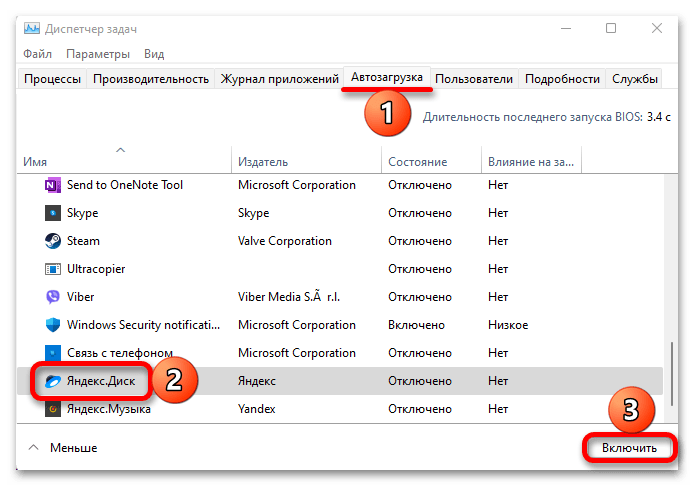Select the Связь с телефоном row
The image size is (694, 486).
pos(340,353)
